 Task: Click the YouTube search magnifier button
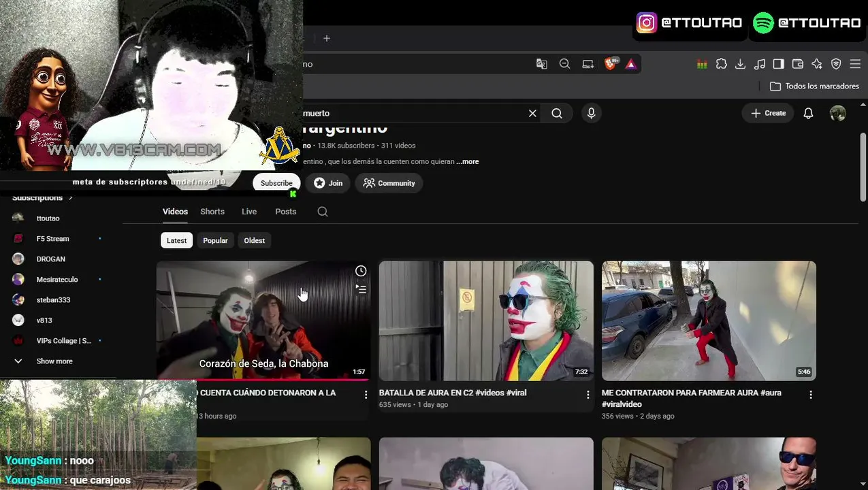(x=557, y=114)
